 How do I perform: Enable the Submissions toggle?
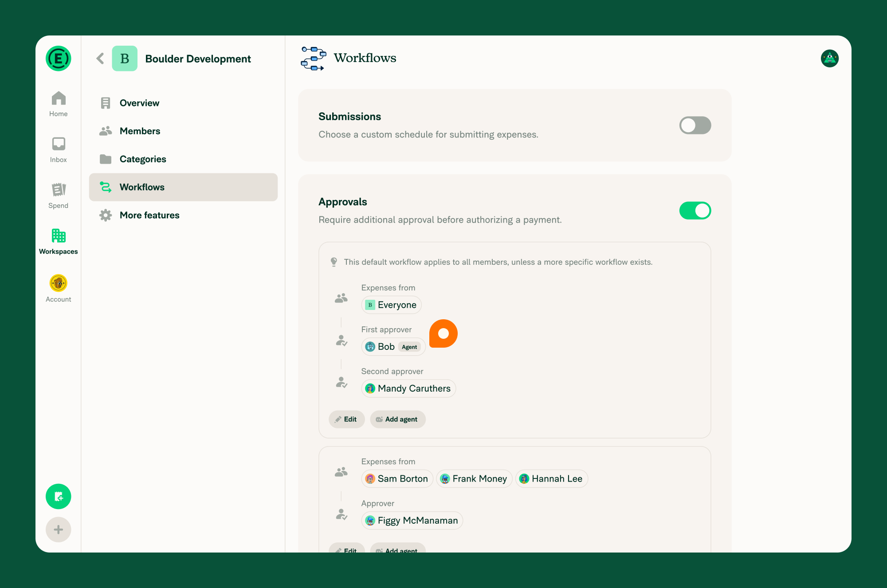coord(695,125)
